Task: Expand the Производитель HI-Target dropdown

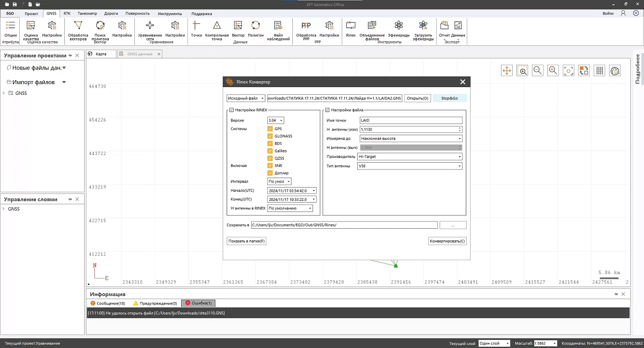Action: pyautogui.click(x=410, y=157)
